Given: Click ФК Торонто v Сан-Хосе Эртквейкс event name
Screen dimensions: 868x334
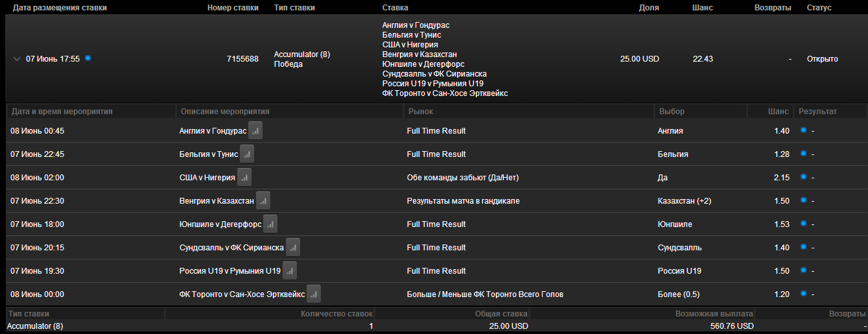Looking at the screenshot, I should point(242,294).
